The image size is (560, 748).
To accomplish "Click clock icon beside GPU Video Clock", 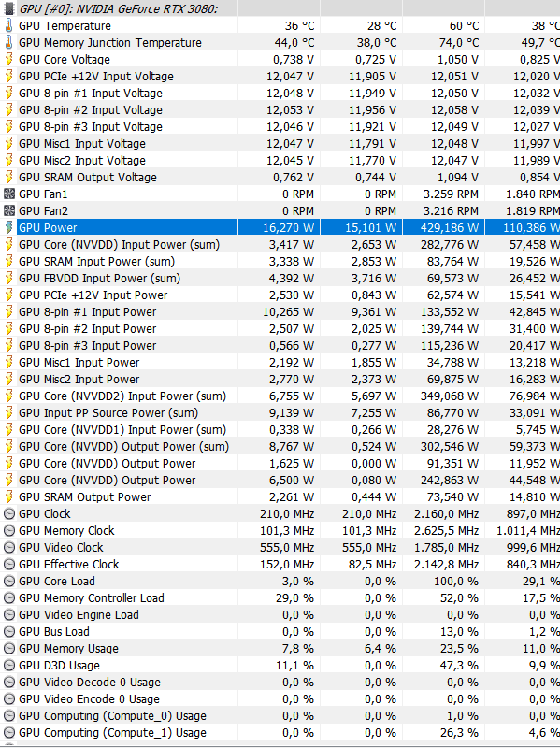I will 9,547.
